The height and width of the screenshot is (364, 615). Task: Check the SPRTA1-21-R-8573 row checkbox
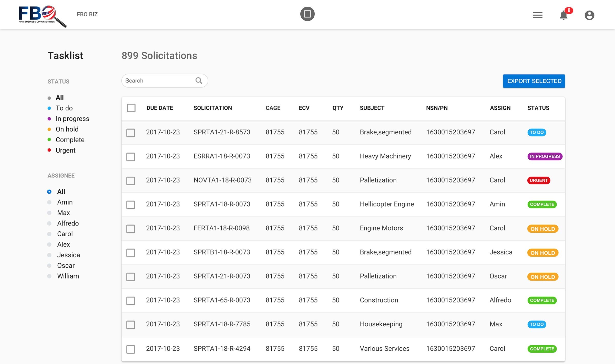(131, 133)
